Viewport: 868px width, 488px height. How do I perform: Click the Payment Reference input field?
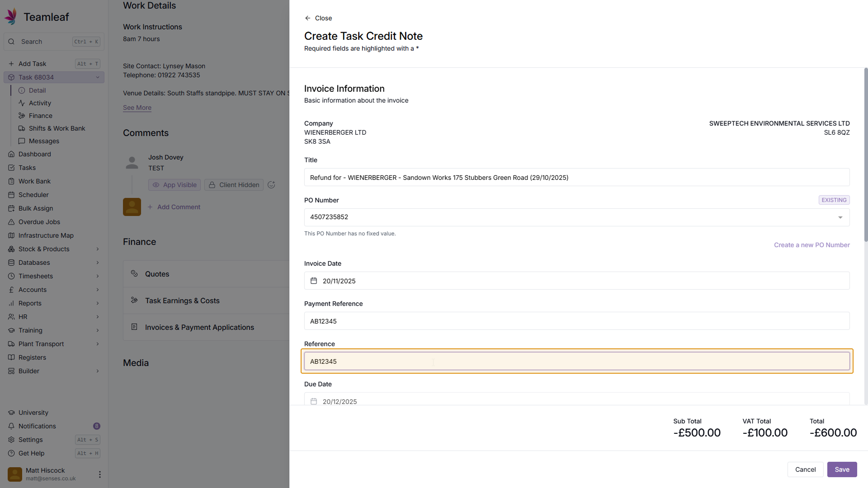coord(576,321)
